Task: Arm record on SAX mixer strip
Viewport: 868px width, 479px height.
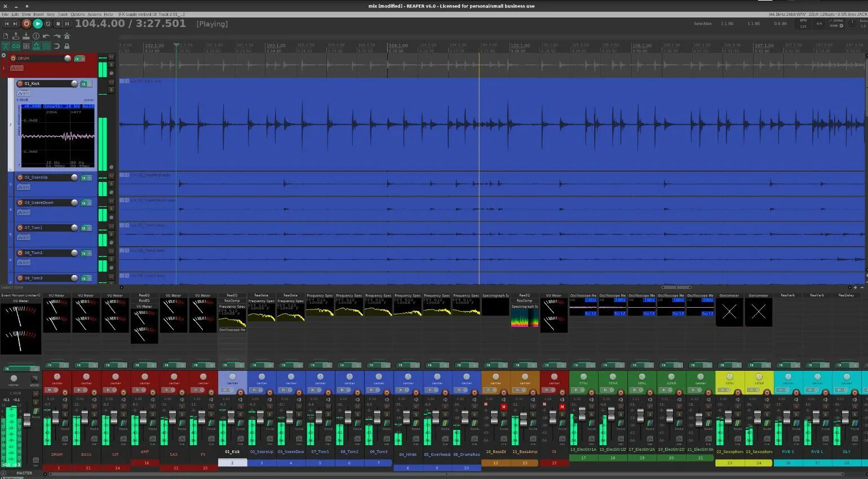Action: (182, 393)
